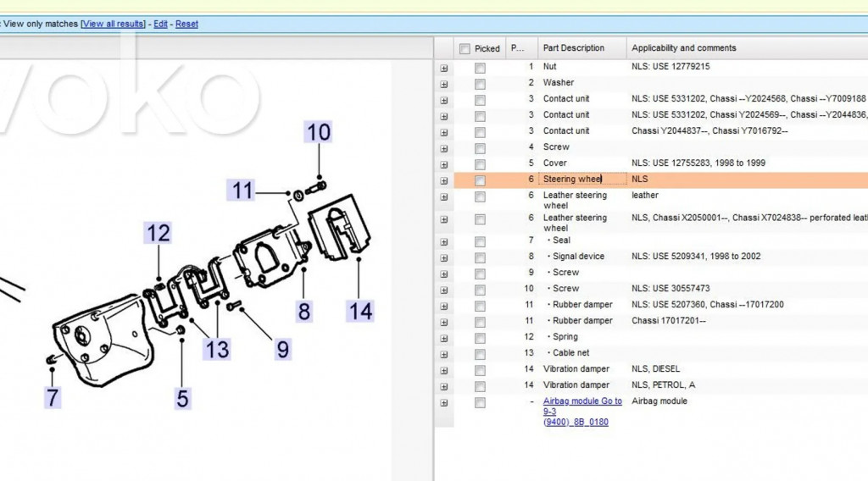Expand the Spring row using the plus button

[444, 337]
